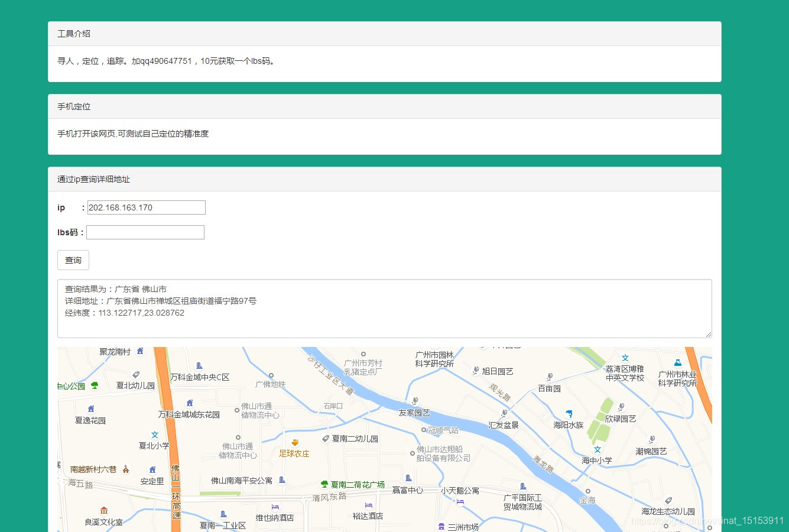Click the food icon above 足球农庄

(x=295, y=442)
